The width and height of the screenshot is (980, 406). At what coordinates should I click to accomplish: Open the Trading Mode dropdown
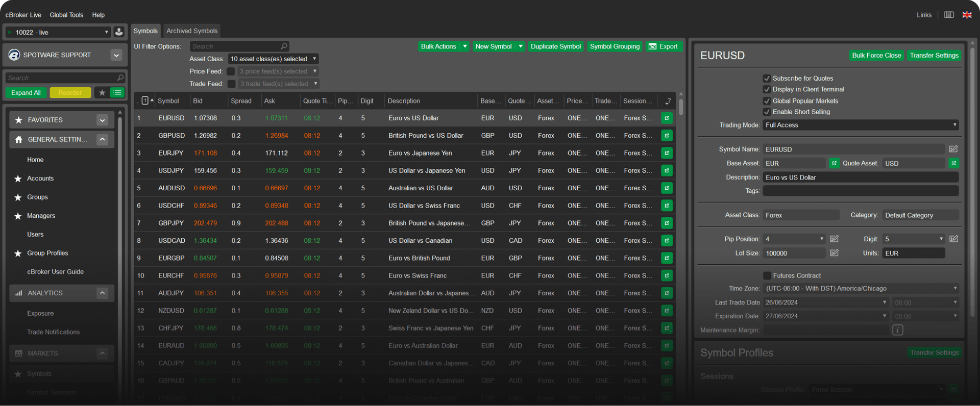click(861, 125)
